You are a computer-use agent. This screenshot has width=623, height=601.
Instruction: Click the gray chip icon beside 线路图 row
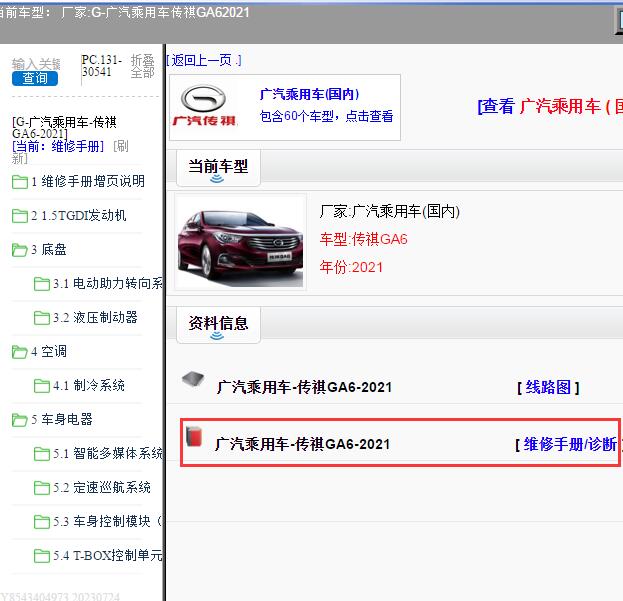pos(193,380)
